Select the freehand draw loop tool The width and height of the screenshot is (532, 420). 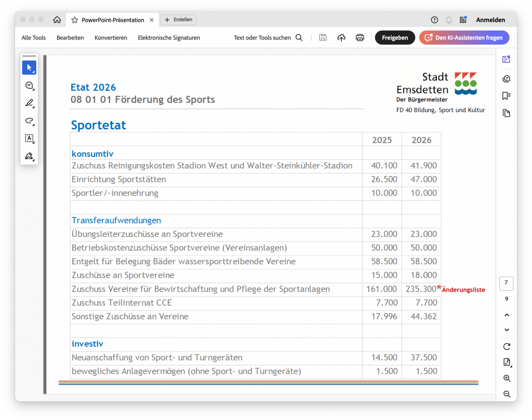tap(29, 121)
